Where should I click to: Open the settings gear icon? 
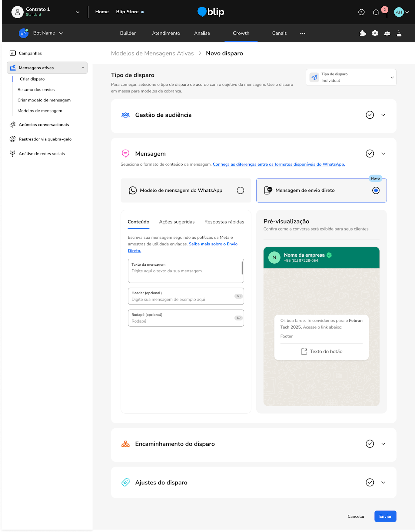pyautogui.click(x=375, y=33)
